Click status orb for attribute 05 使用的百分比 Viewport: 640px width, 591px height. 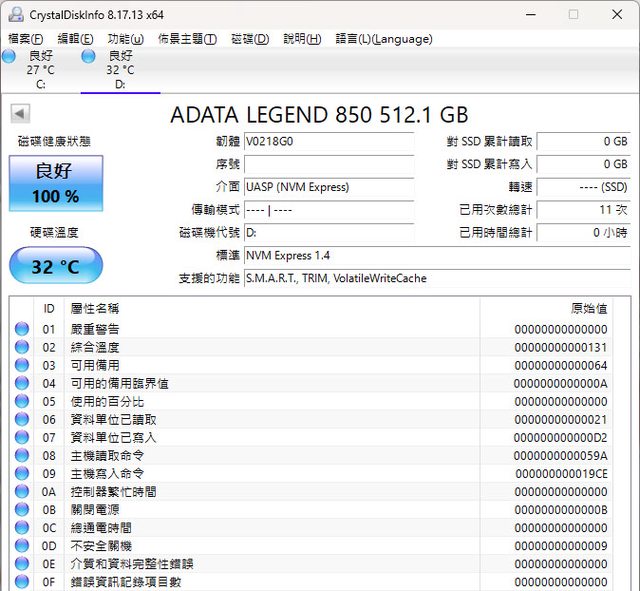coord(22,401)
